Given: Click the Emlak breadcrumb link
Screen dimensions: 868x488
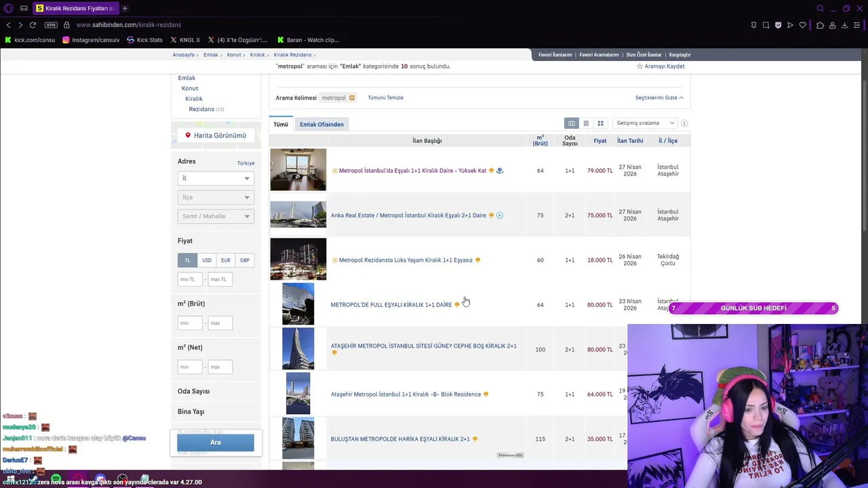Looking at the screenshot, I should point(211,55).
